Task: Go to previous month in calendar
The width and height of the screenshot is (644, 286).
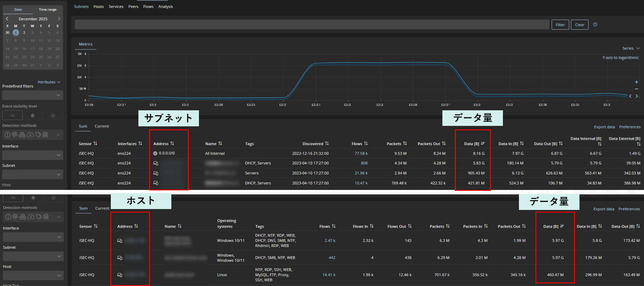Action: tap(7, 19)
